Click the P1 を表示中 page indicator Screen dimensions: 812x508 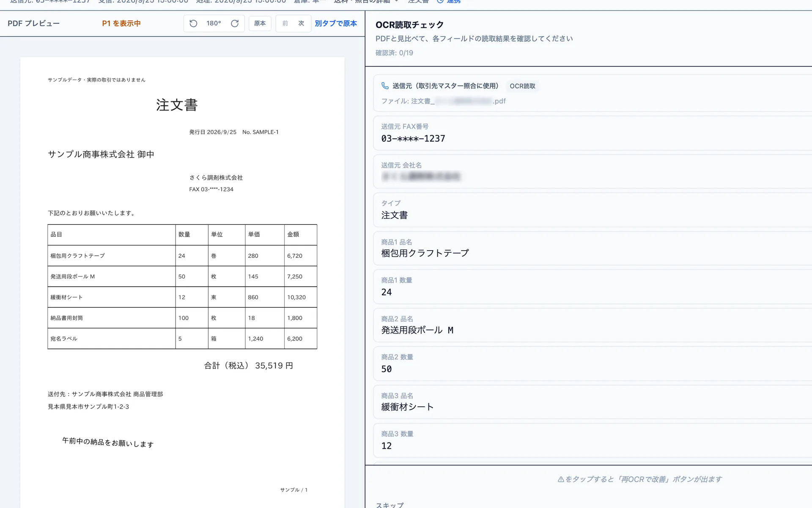pyautogui.click(x=121, y=23)
